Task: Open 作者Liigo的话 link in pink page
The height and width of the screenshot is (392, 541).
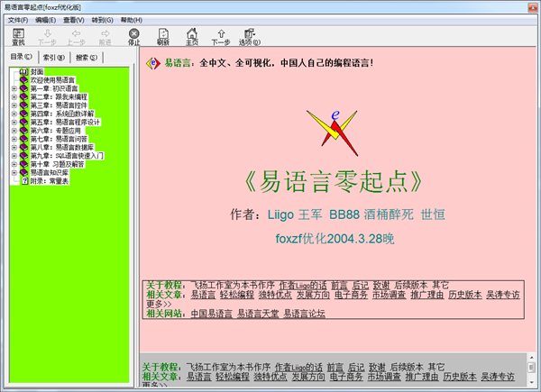Action: click(303, 285)
